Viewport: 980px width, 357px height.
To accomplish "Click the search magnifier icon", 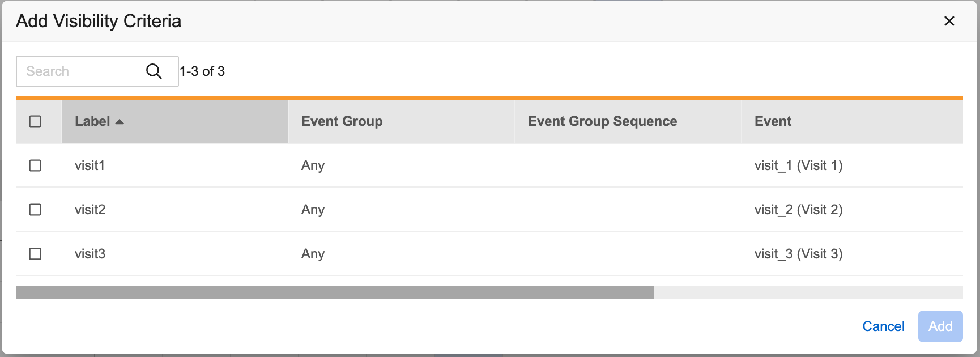I will coord(154,71).
